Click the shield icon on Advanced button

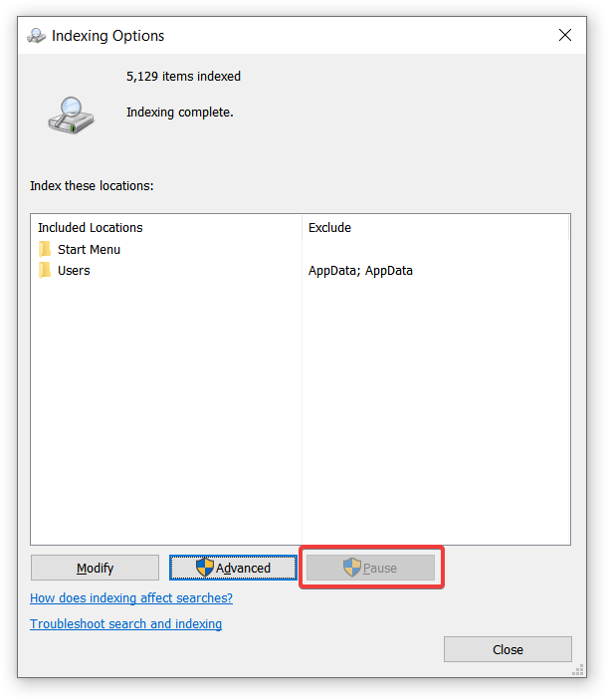[x=205, y=568]
